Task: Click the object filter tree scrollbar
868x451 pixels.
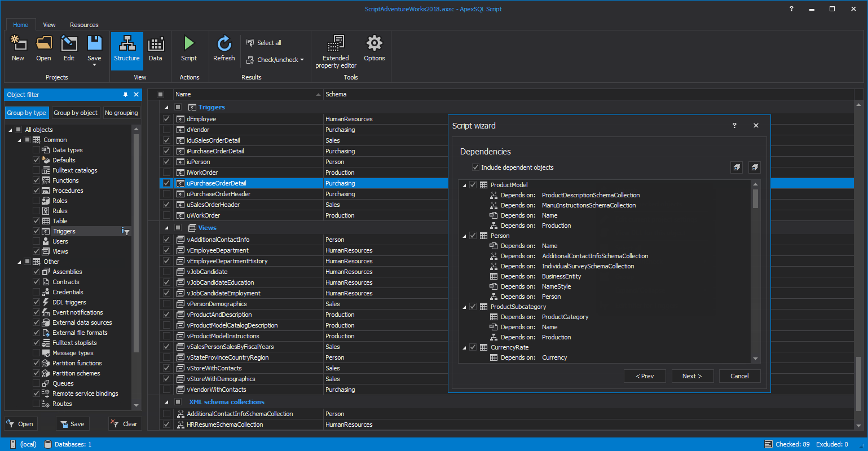Action: tap(136, 242)
